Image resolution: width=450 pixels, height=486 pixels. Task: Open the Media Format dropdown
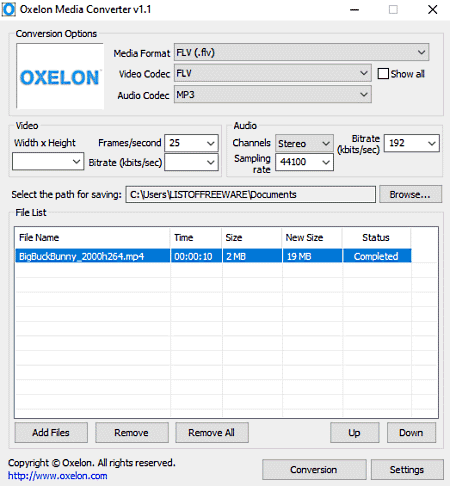point(301,52)
